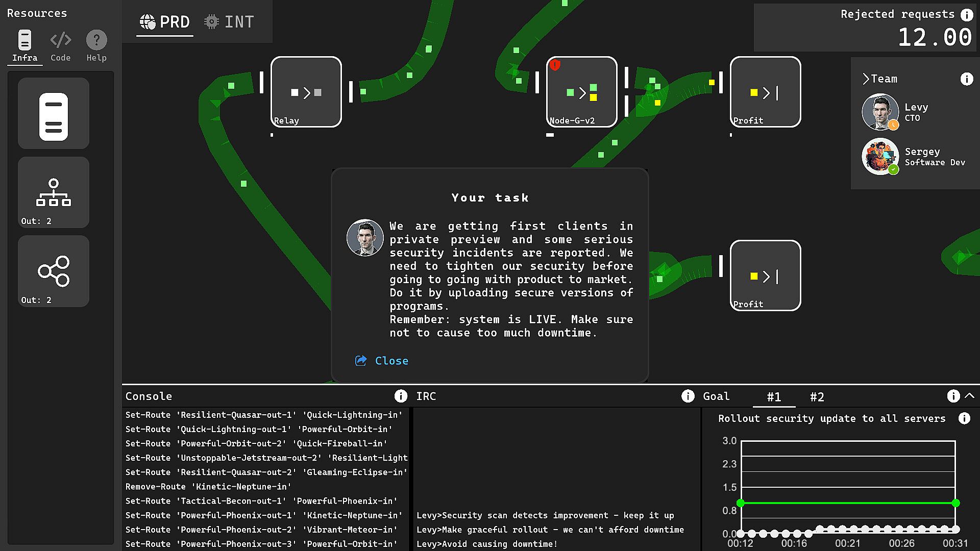Switch to the INT environment tab
Viewport: 980px width, 551px height.
[229, 22]
